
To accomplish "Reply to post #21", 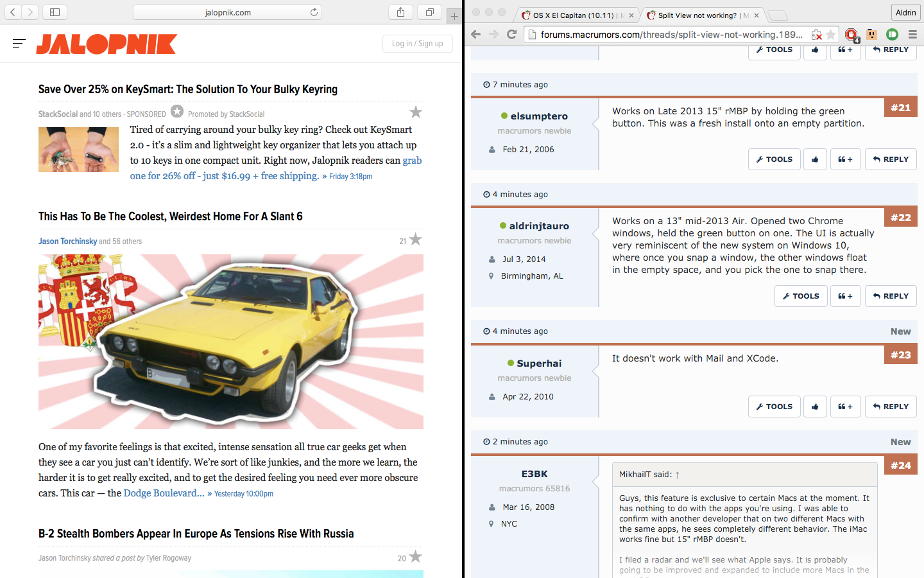I will tap(891, 159).
